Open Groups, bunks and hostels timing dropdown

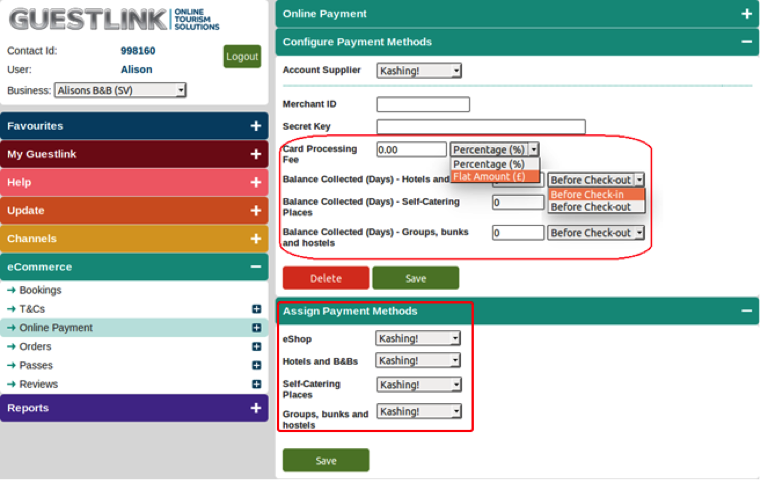pyautogui.click(x=596, y=233)
